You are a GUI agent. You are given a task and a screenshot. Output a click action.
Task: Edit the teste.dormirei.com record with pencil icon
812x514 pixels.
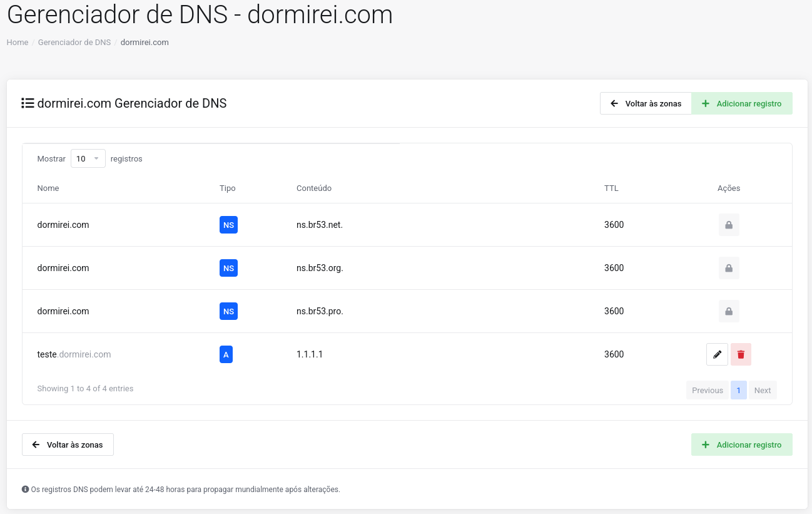point(717,354)
